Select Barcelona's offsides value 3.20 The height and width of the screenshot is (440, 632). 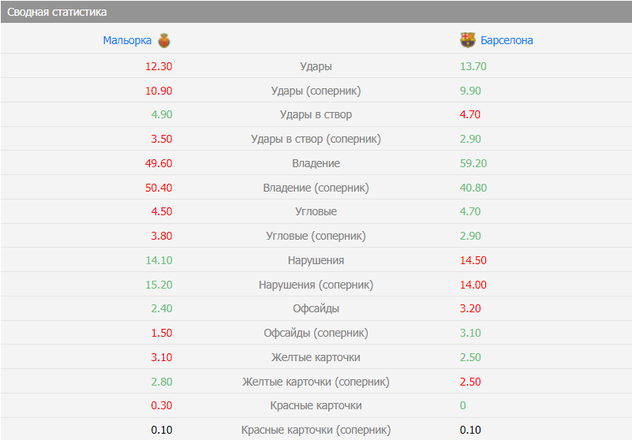coord(470,309)
